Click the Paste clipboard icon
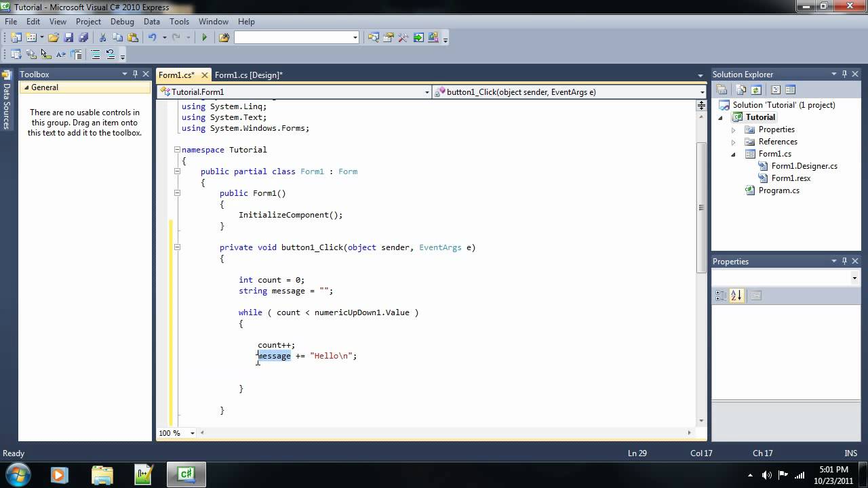Viewport: 868px width, 488px height. tap(133, 38)
